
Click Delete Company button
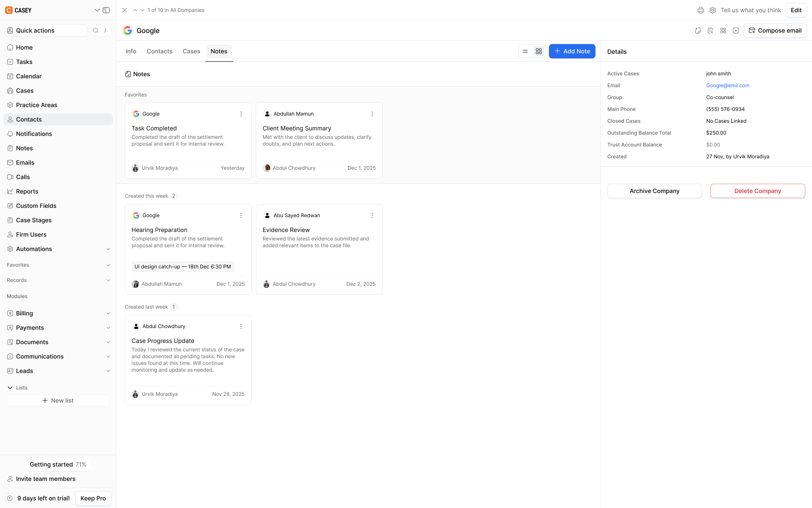[758, 191]
